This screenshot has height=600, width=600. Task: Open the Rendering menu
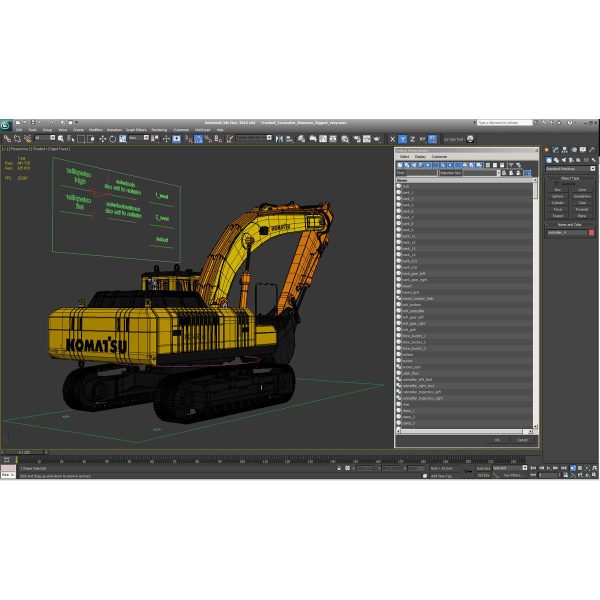pos(159,130)
